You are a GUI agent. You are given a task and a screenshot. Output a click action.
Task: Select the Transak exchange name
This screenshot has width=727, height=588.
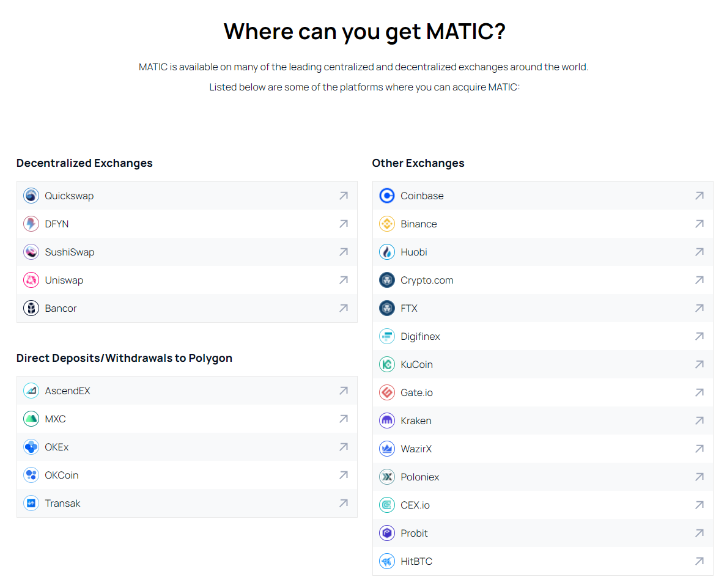(62, 504)
